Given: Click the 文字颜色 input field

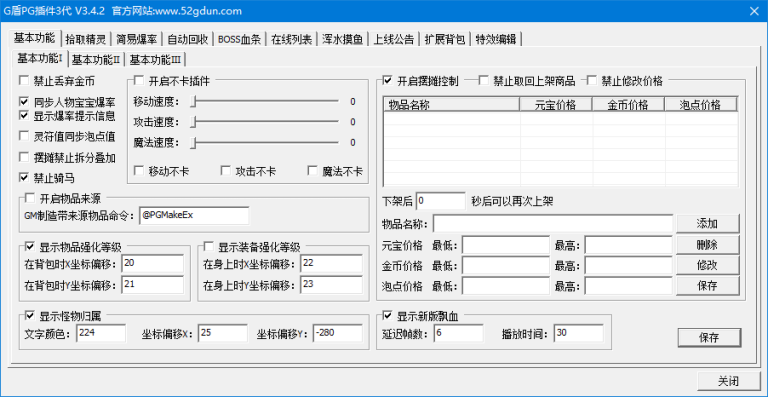Looking at the screenshot, I should [101, 333].
